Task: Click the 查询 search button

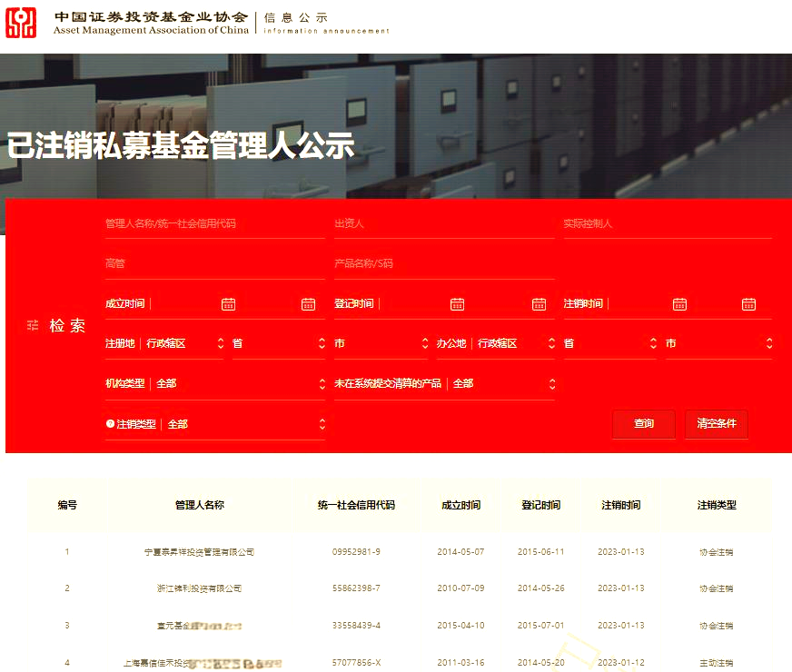Action: [x=643, y=424]
